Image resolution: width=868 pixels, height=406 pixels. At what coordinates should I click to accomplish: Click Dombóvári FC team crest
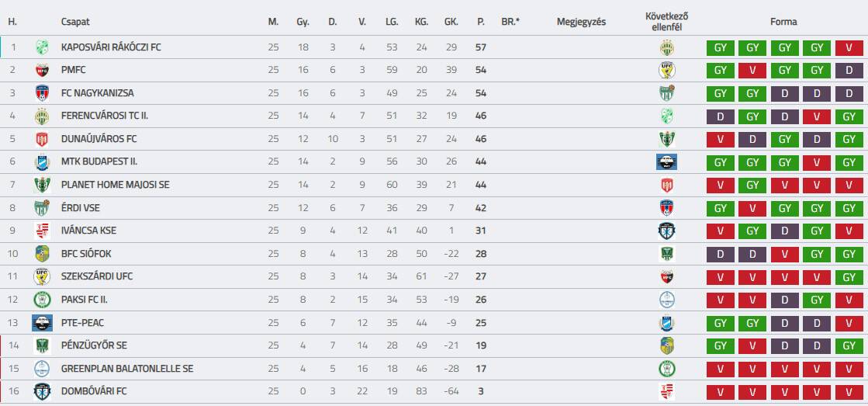[42, 391]
